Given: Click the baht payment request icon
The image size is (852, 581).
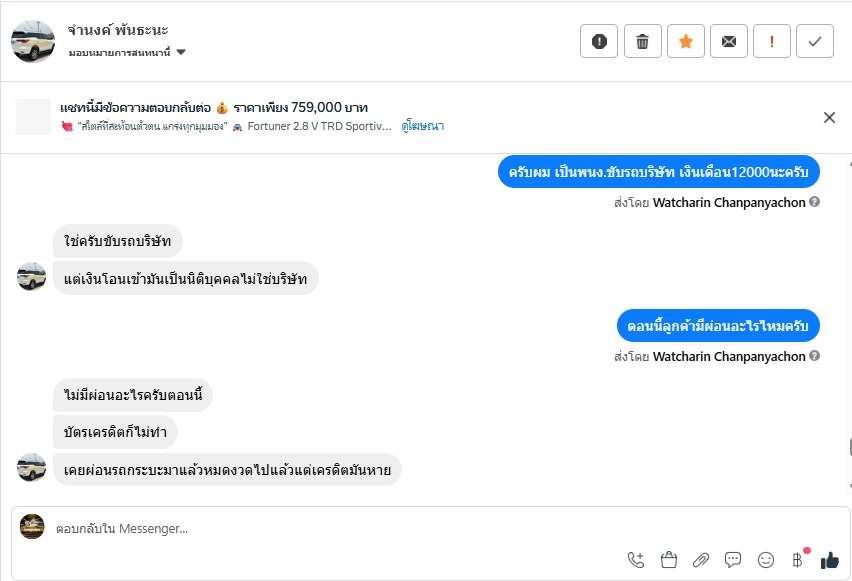Looking at the screenshot, I should point(798,559).
